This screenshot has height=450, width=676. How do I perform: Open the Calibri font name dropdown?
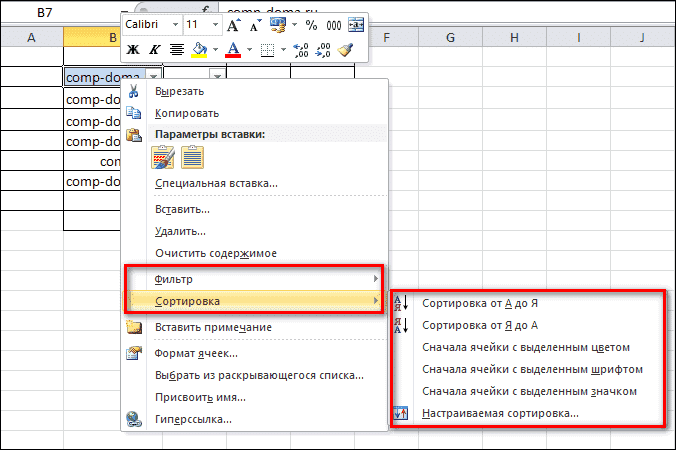click(175, 23)
